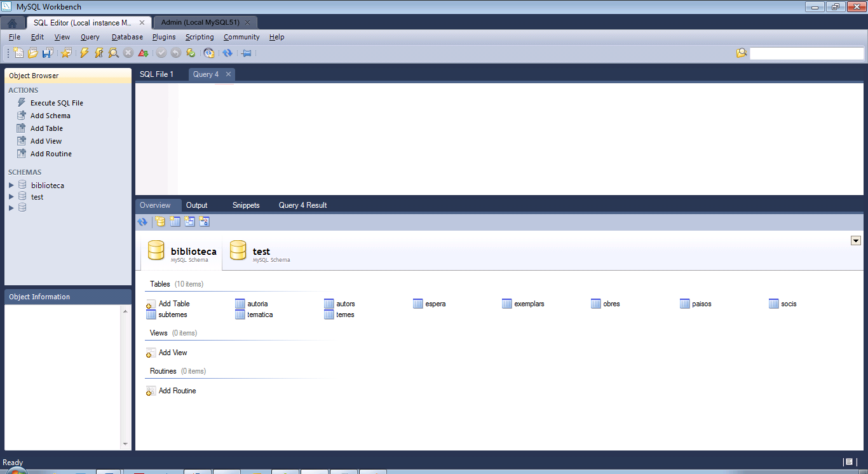Image resolution: width=868 pixels, height=474 pixels.
Task: Click the search input field in toolbar
Action: [x=806, y=53]
